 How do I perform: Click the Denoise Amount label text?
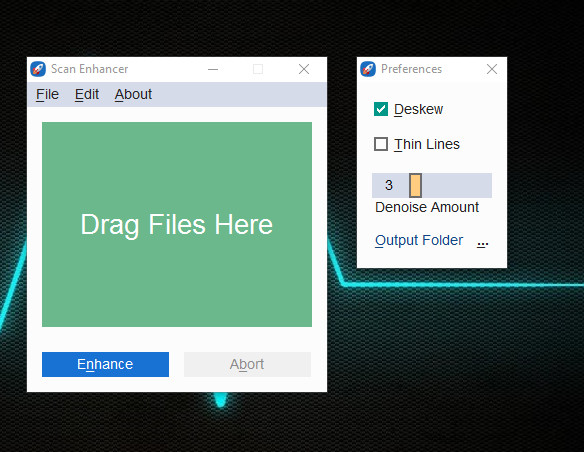tap(427, 207)
